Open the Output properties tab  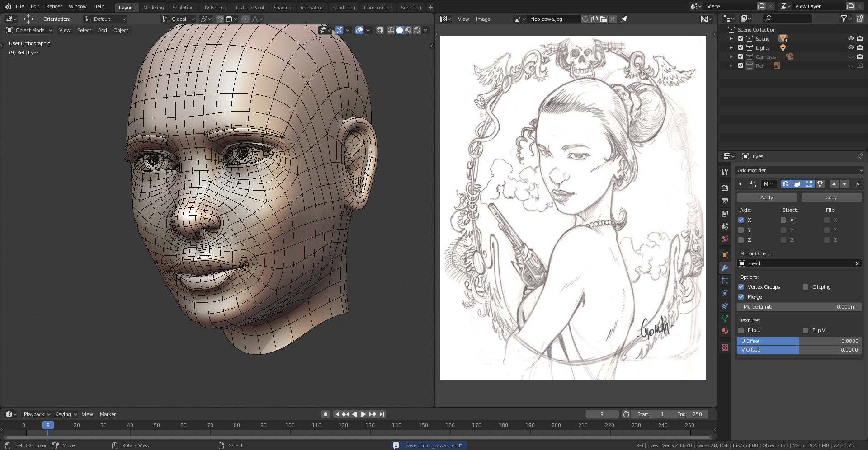point(725,201)
